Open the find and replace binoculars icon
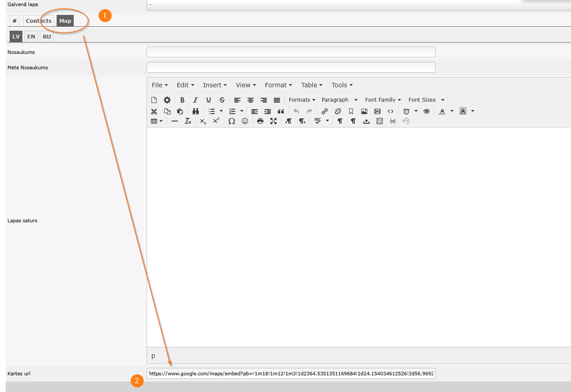Viewport: 571px width, 392px height. coord(196,111)
